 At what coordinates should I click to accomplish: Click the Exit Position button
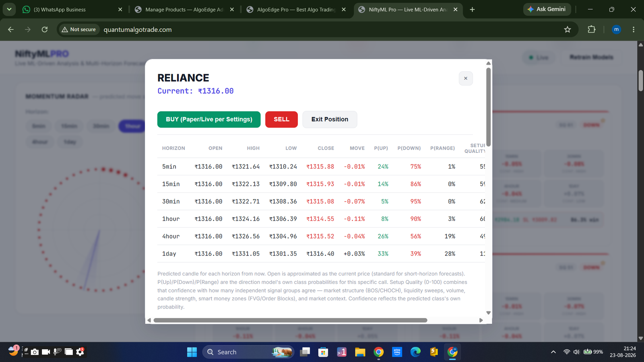(330, 119)
